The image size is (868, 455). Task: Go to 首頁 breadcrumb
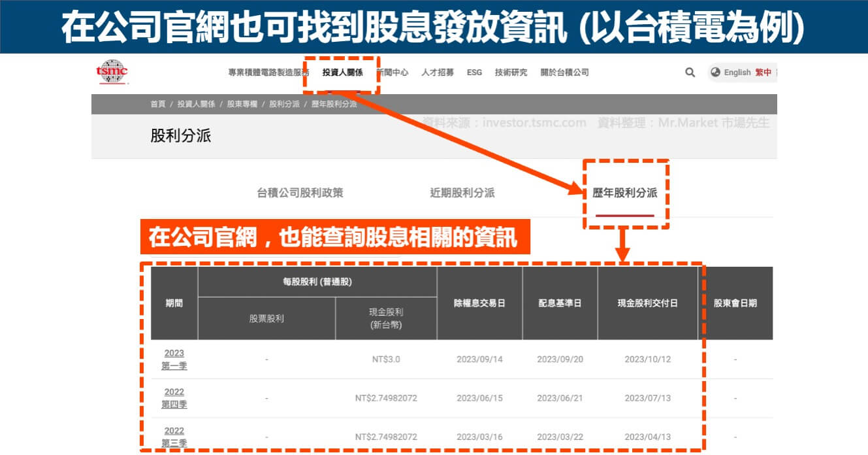[157, 104]
